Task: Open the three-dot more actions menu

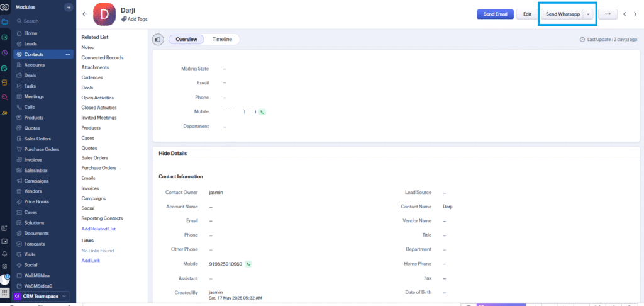Action: pos(608,14)
